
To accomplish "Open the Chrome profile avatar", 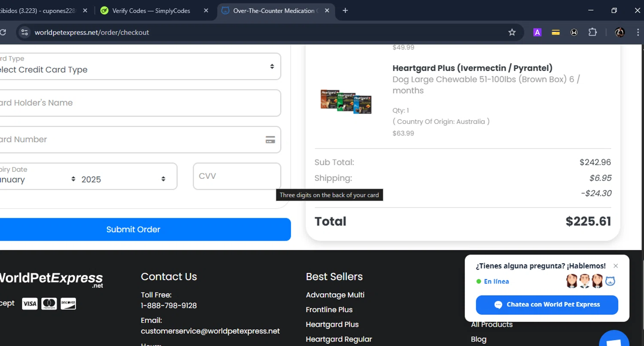I will tap(620, 32).
